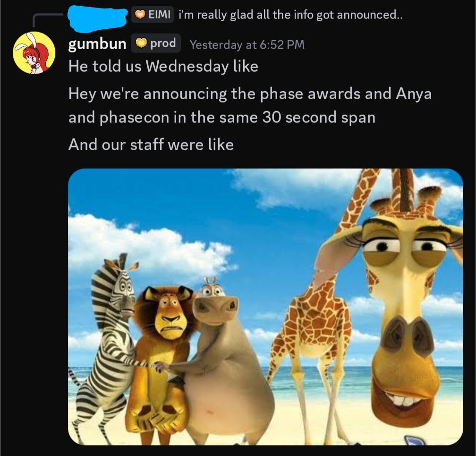The image size is (476, 456).
Task: Jump to the replied message preview text
Action: (290, 15)
